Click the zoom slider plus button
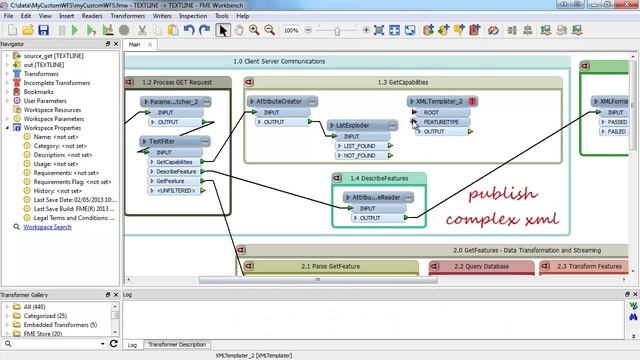The height and width of the screenshot is (360, 640). tap(366, 30)
